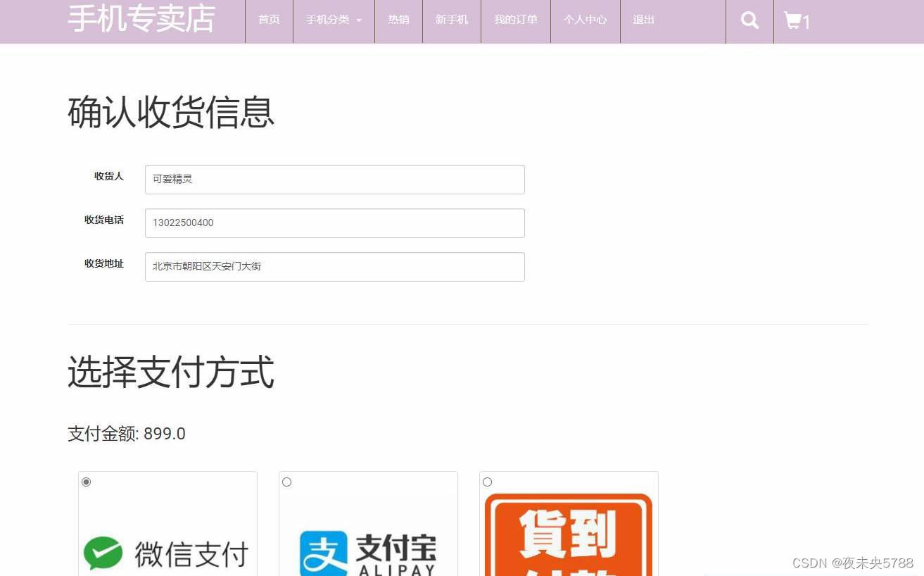
Task: Click the 选择支付方式 heading
Action: (x=171, y=372)
